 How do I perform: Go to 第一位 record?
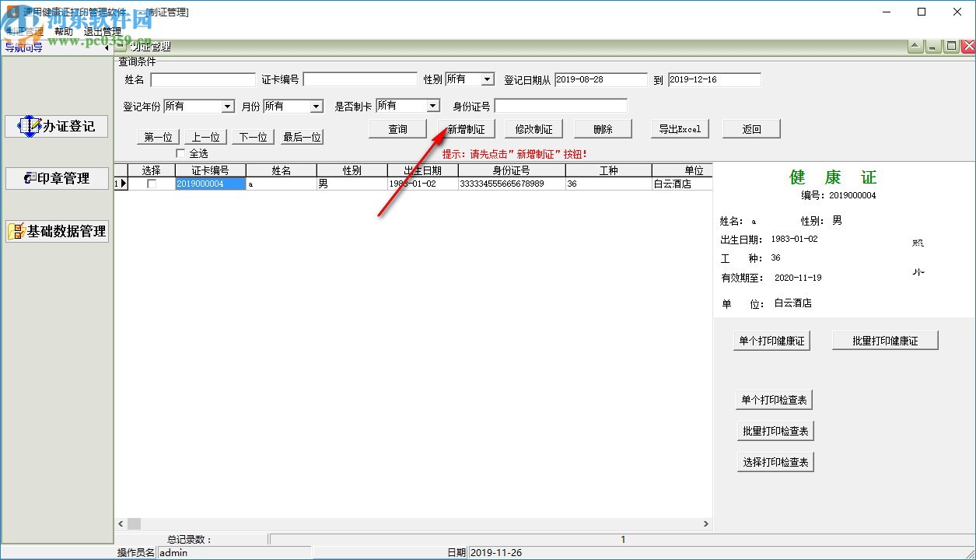[x=159, y=137]
